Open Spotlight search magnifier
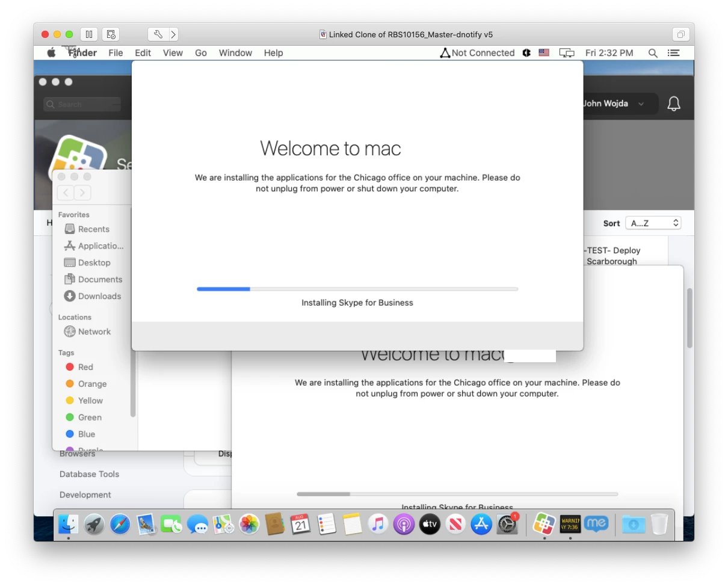728x586 pixels. click(653, 53)
